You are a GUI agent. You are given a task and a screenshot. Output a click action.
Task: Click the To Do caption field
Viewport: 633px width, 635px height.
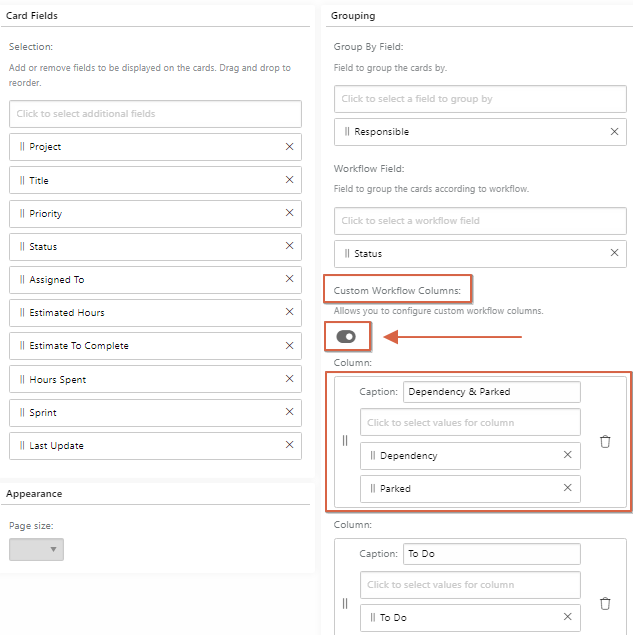click(492, 554)
